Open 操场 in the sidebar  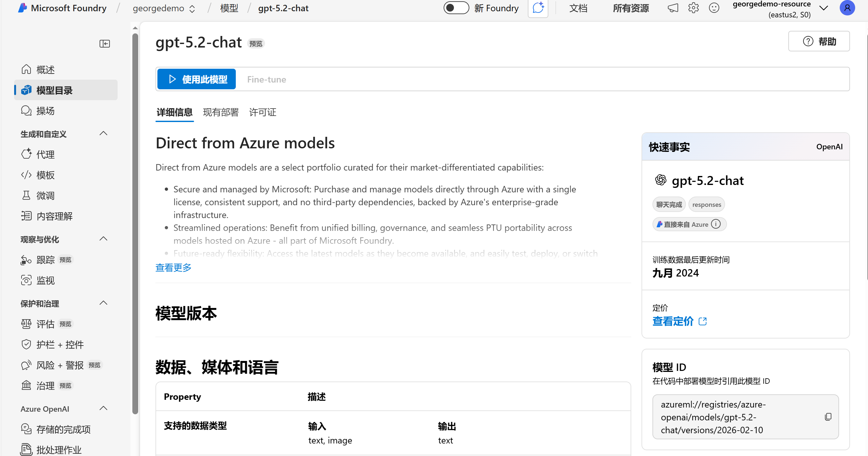tap(45, 111)
